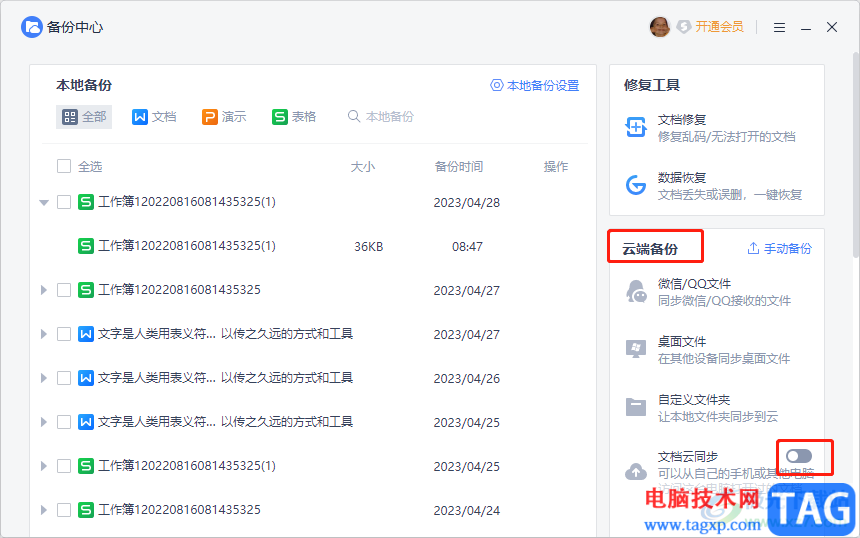This screenshot has height=538, width=860.
Task: Click the spreadsheet icon on 2023/04/27 row
Action: point(86,290)
